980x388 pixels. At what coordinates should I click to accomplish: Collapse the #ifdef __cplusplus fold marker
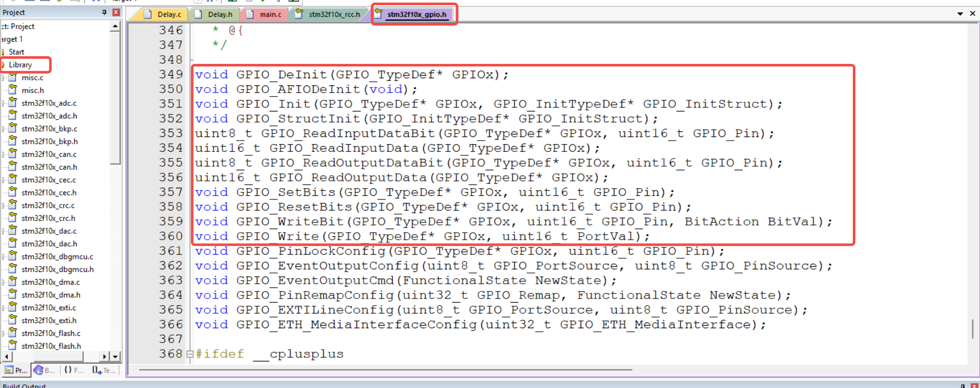(190, 354)
